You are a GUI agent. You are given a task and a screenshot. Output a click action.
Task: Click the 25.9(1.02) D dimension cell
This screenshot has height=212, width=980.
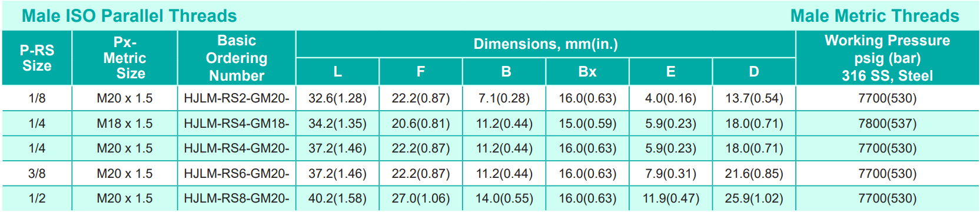point(754,198)
